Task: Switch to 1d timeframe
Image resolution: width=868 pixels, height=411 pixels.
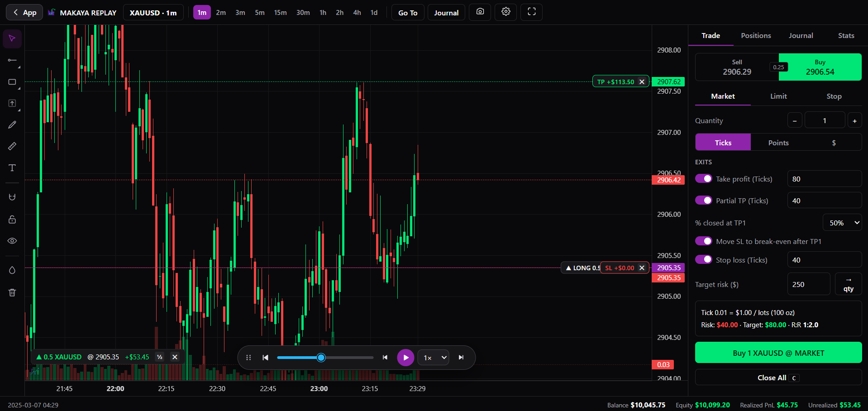Action: click(374, 13)
